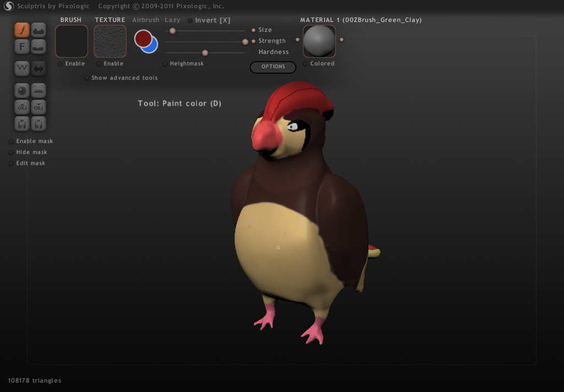Select the Flatten bump tool icon

tap(39, 47)
